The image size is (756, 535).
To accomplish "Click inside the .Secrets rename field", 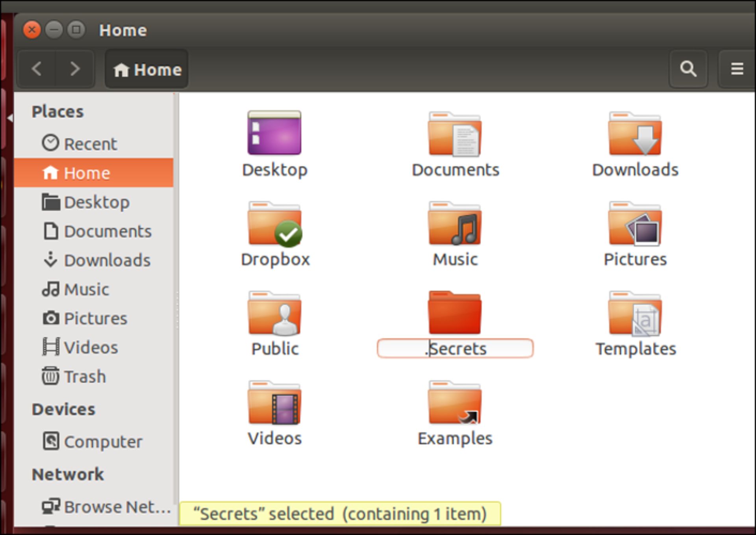I will [455, 348].
